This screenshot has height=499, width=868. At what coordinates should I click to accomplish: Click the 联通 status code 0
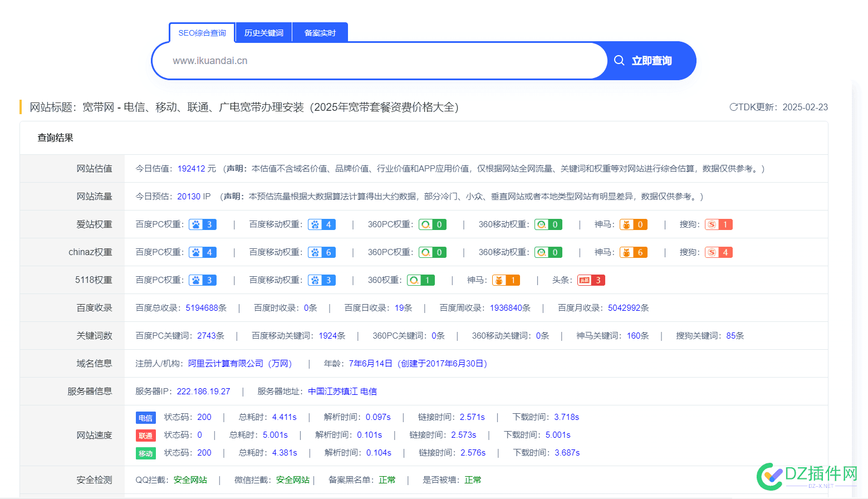click(x=199, y=434)
